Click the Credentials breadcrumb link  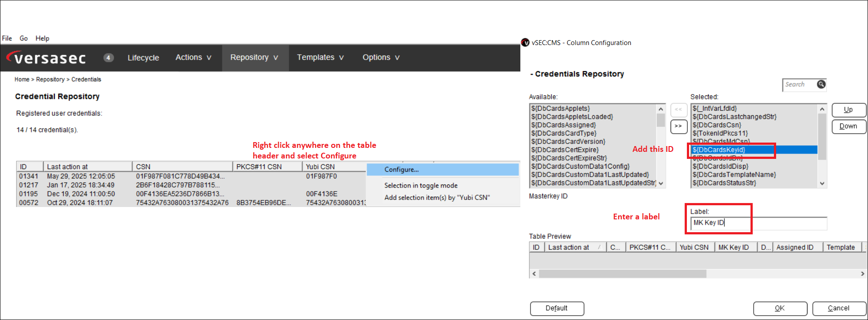tap(86, 79)
